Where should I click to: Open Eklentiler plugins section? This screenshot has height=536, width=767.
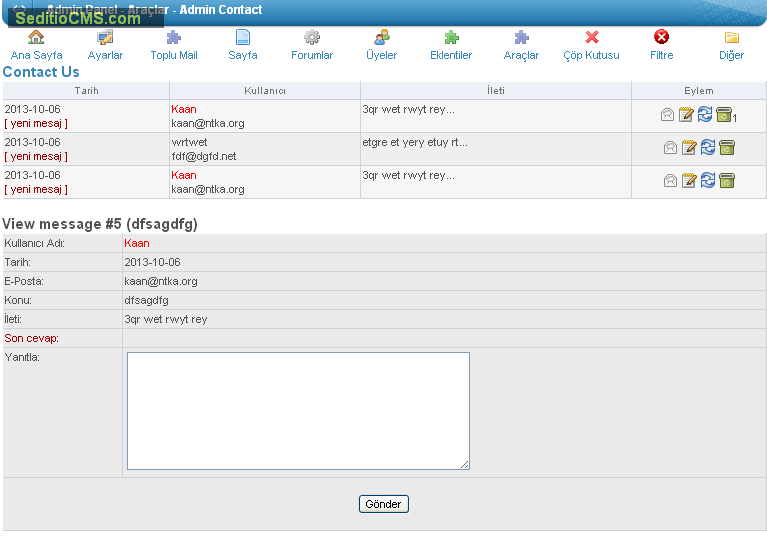tap(451, 45)
